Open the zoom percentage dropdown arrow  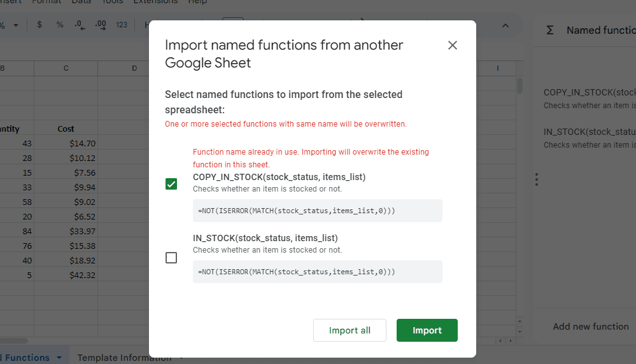15,25
